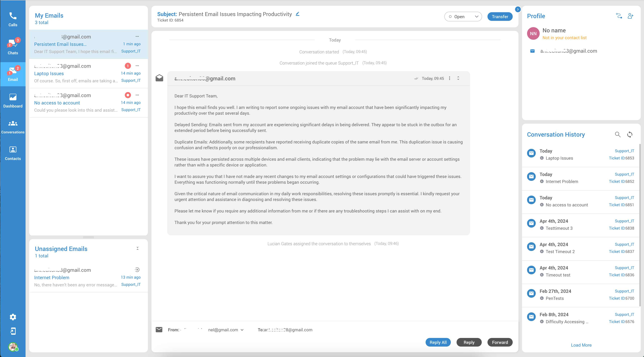Switch to the Email tab in sidebar
Screen dimensions: 644x357
tap(13, 74)
